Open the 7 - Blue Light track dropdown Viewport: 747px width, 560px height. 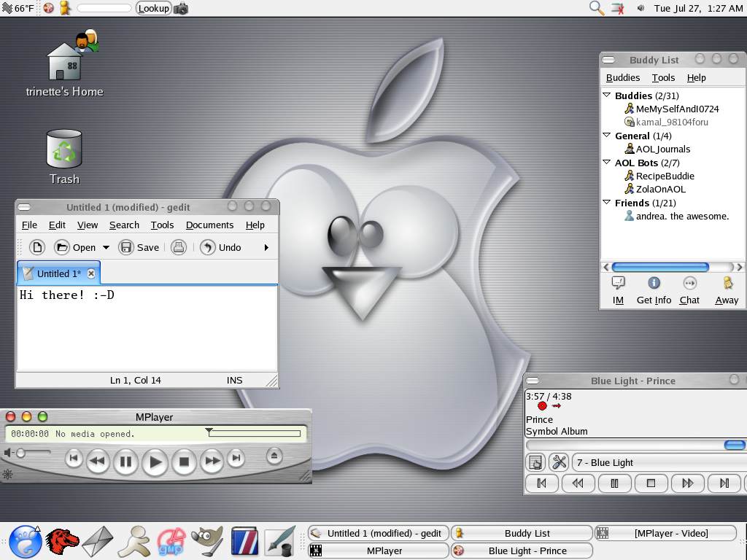point(659,462)
